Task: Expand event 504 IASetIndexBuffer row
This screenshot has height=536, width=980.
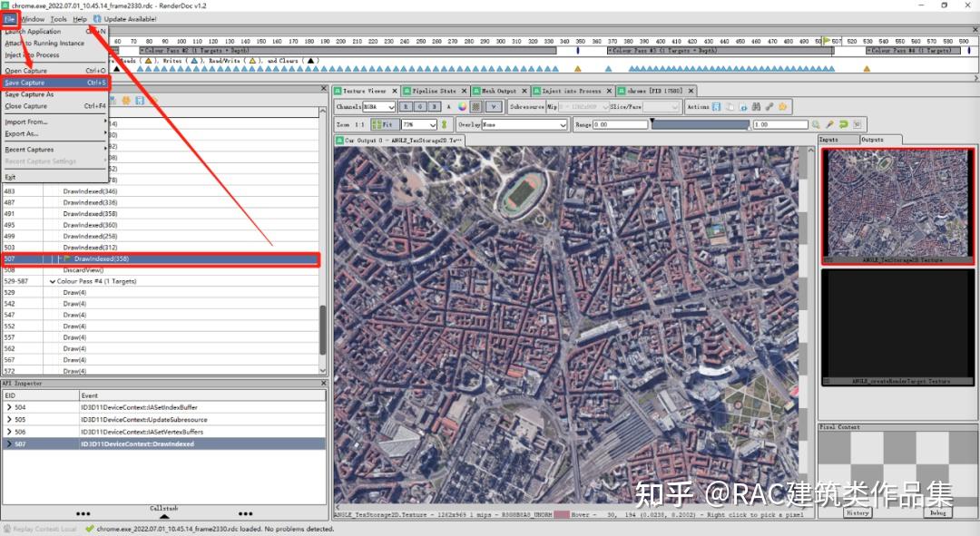Action: pos(9,407)
